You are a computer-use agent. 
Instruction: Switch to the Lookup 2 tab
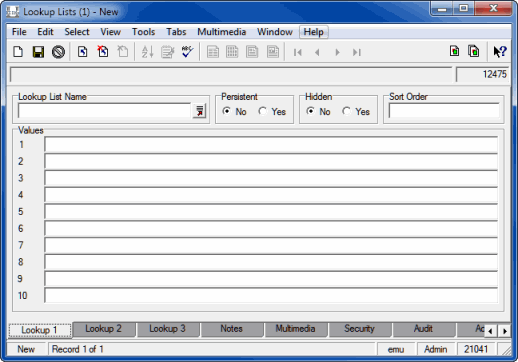click(x=103, y=329)
